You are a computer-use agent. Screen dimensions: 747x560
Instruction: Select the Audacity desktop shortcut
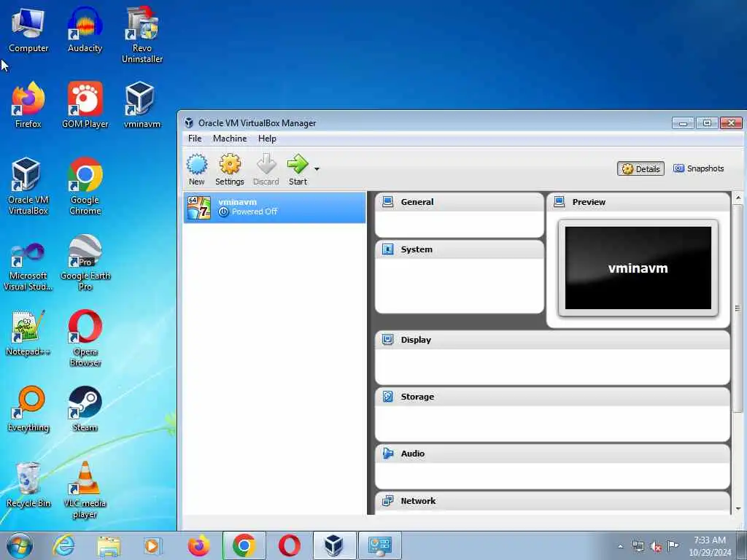click(x=85, y=30)
